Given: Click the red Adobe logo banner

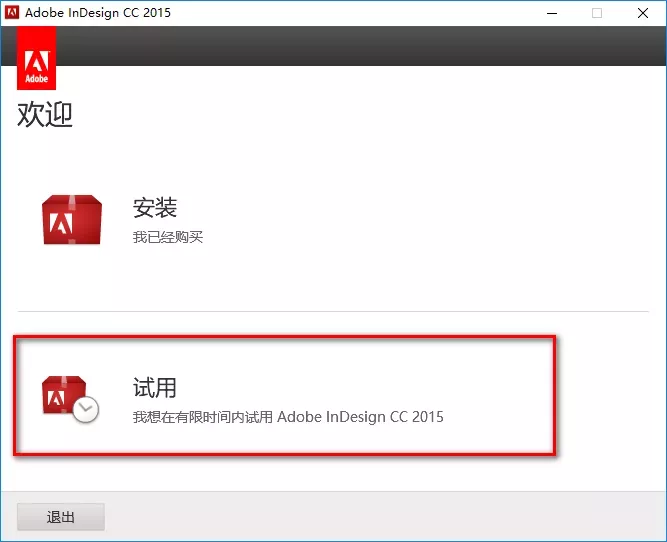Looking at the screenshot, I should 37,59.
